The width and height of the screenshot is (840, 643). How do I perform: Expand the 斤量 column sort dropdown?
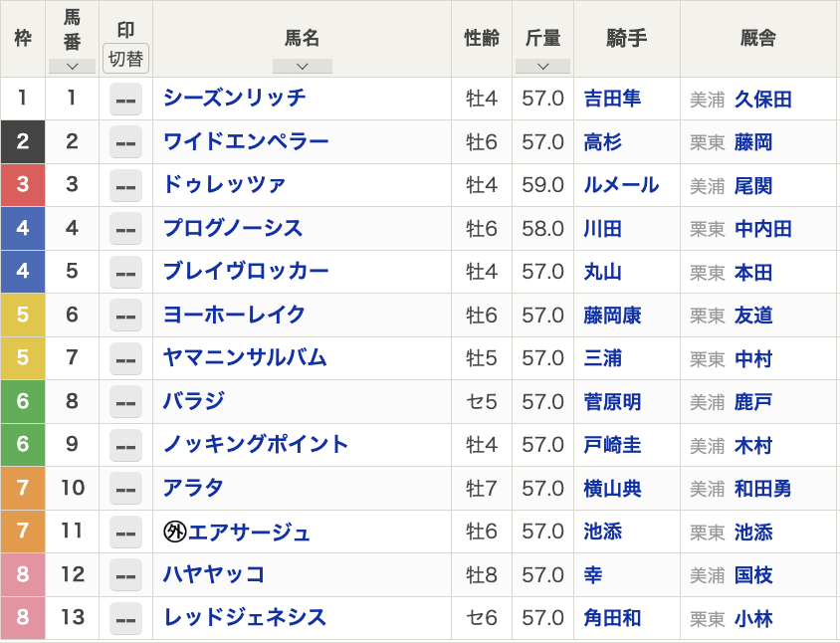coord(542,66)
